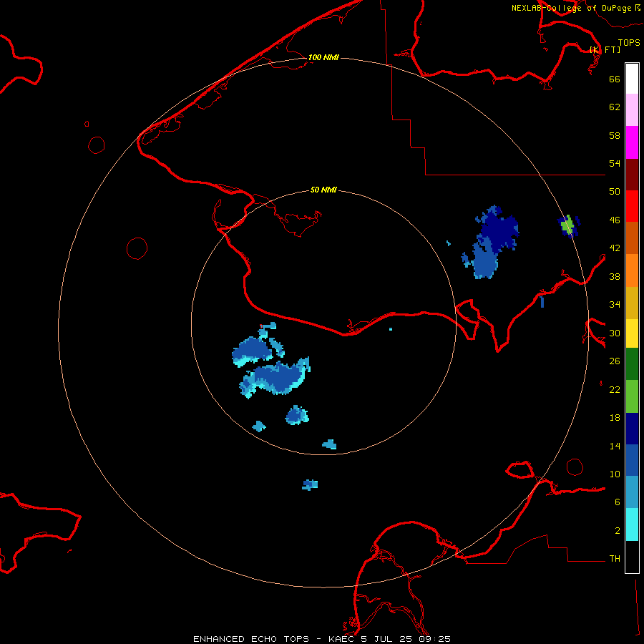Click the '30' legend value
The width and height of the screenshot is (644, 644).
[615, 333]
